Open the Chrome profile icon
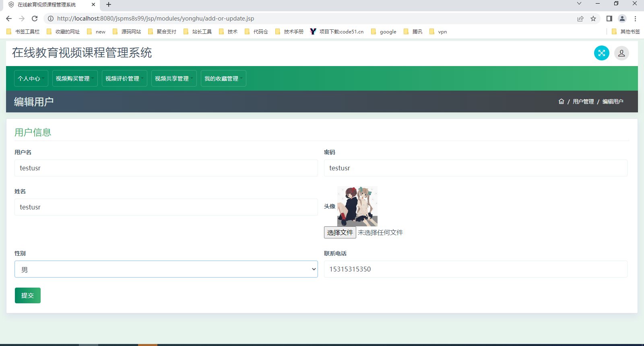This screenshot has height=346, width=644. 622,19
